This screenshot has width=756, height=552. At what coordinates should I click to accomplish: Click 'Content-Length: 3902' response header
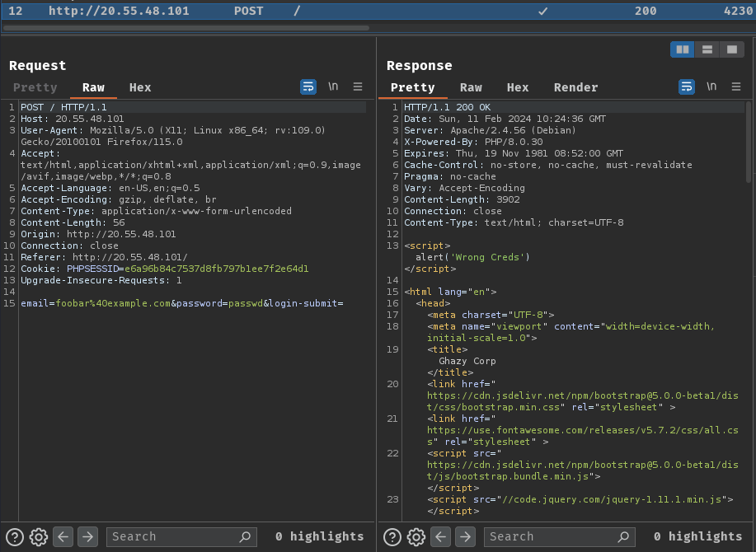coord(462,199)
